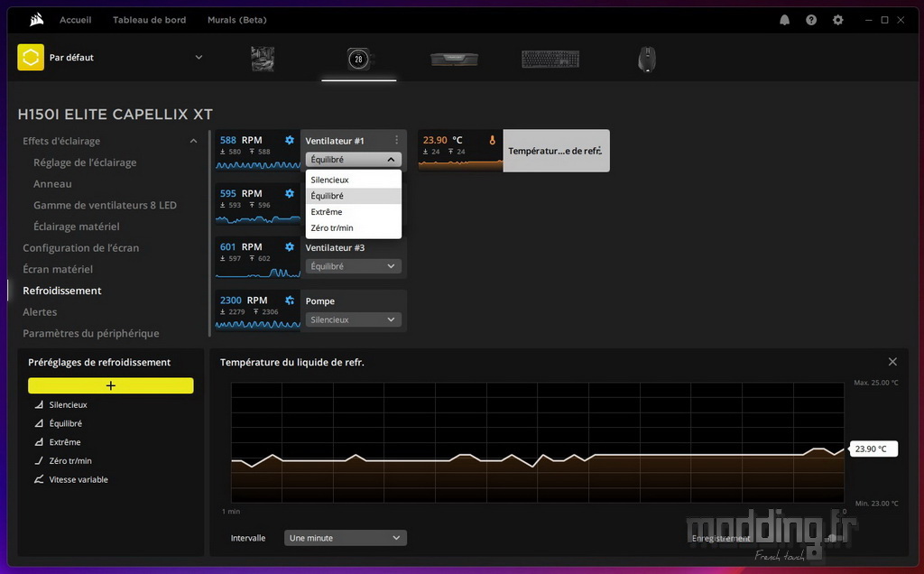Open Gamme de ventilateurs 8 LED
Image resolution: width=924 pixels, height=574 pixels.
coord(105,205)
